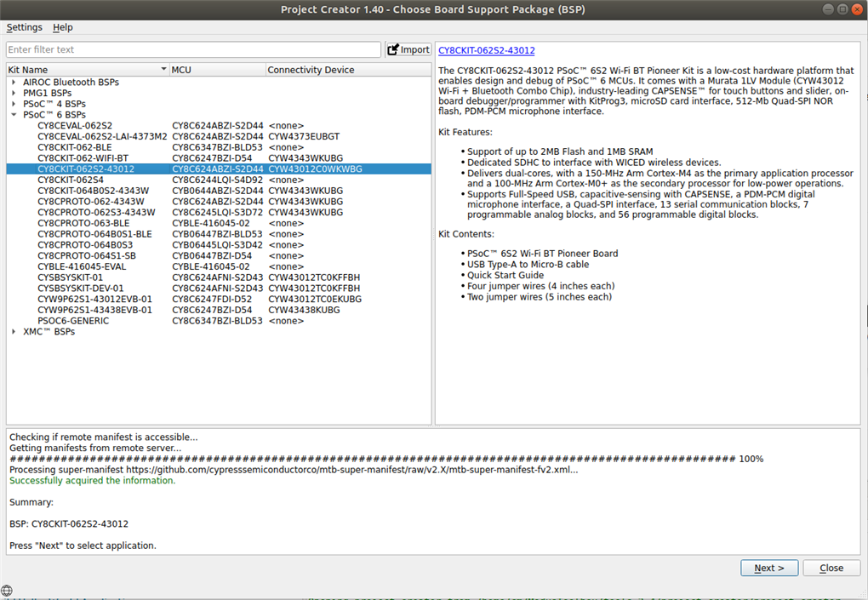This screenshot has width=868, height=600.
Task: Sort by the MCU column header
Action: point(218,70)
